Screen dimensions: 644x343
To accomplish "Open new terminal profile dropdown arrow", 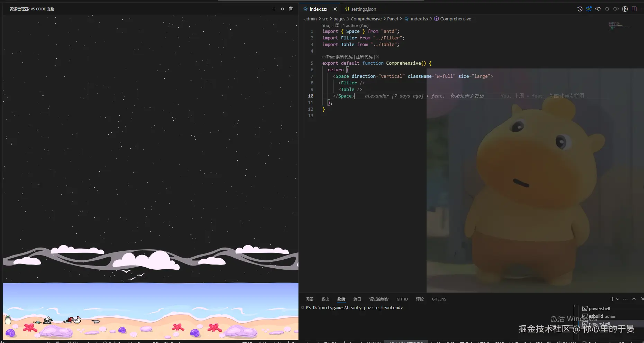I will click(x=618, y=299).
